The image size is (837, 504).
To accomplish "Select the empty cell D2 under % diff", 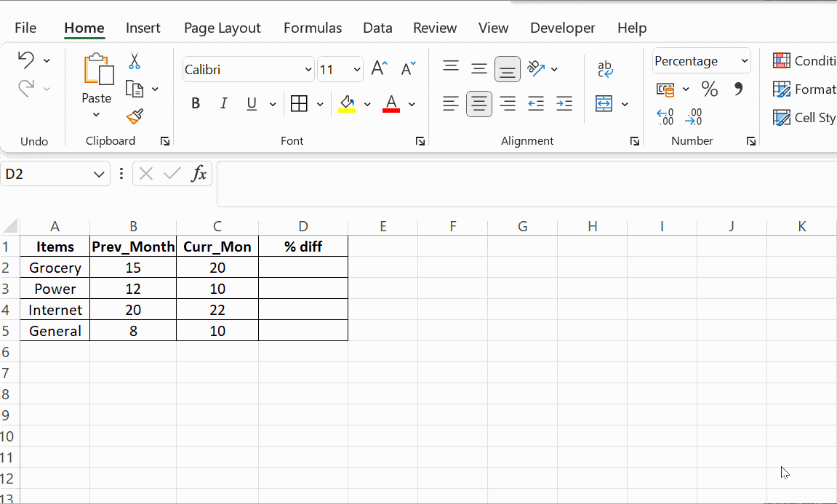I will coord(303,268).
